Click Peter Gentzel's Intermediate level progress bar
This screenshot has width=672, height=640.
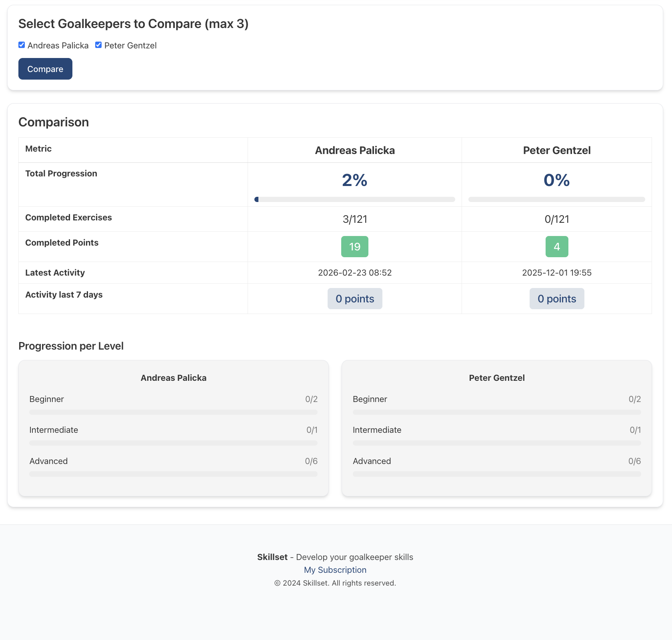[497, 443]
